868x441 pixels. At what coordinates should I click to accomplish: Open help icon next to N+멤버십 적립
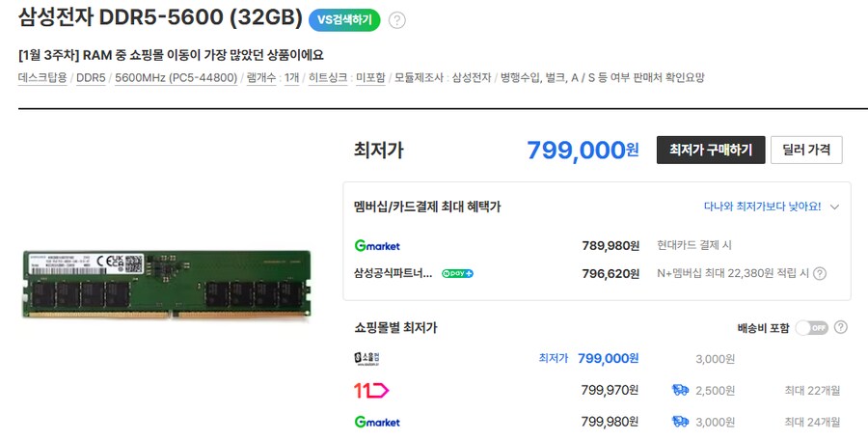pyautogui.click(x=820, y=273)
